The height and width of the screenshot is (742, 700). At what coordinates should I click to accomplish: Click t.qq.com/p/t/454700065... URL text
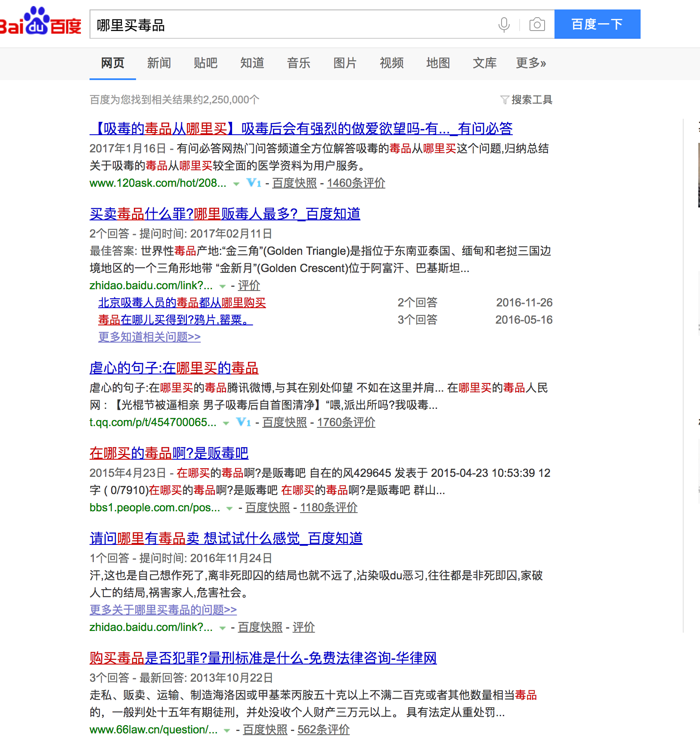[153, 422]
